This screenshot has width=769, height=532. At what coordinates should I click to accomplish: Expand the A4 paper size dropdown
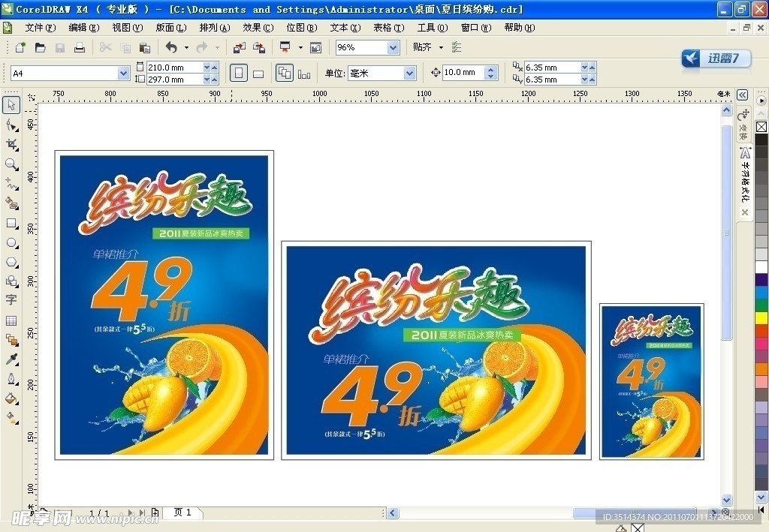124,74
